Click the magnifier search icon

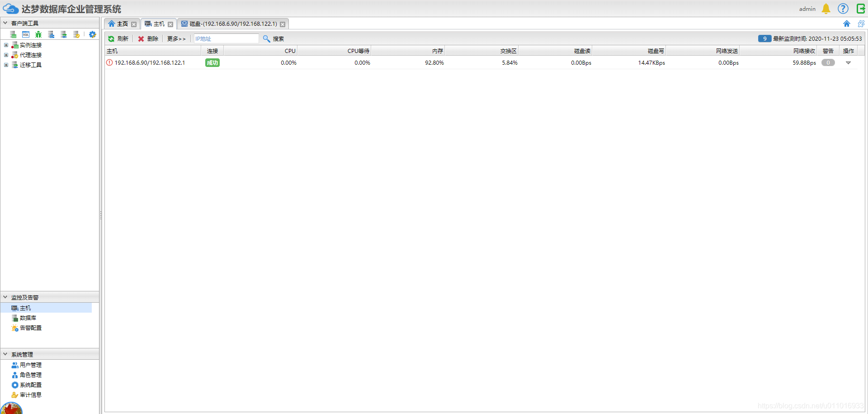coord(267,39)
